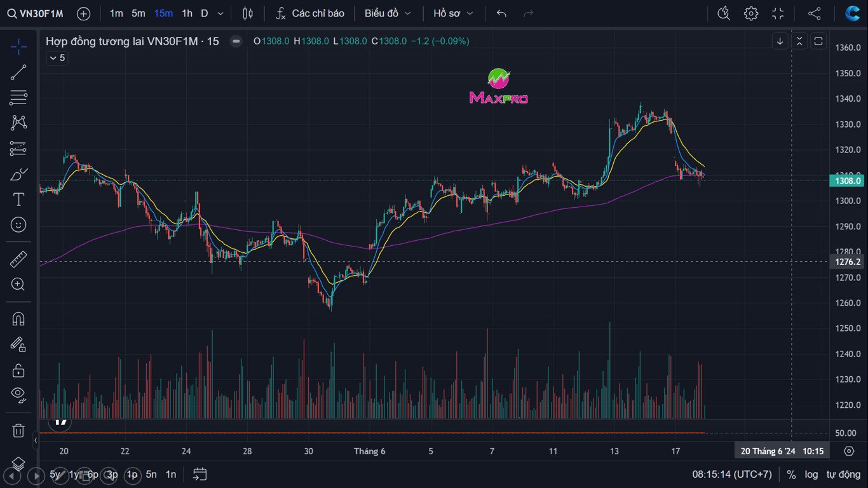Open chart settings gear icon
868x488 pixels.
click(x=751, y=13)
